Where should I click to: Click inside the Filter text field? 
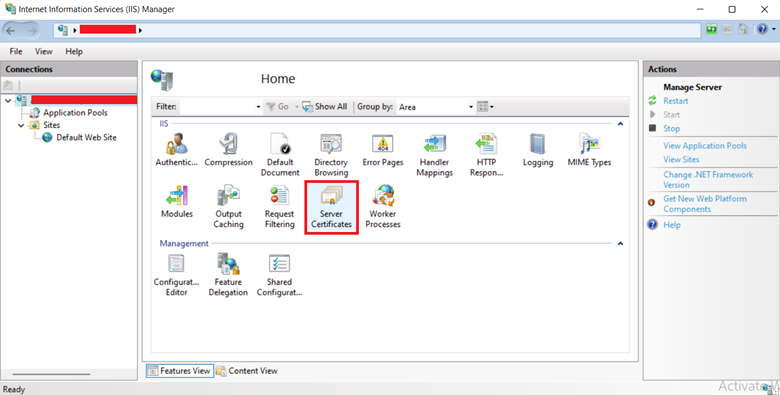[216, 107]
